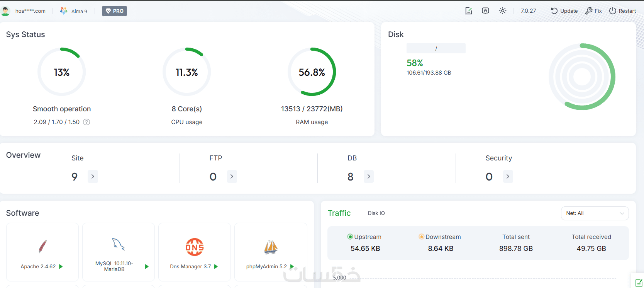Click the Restart button
Image resolution: width=644 pixels, height=288 pixels.
(622, 11)
